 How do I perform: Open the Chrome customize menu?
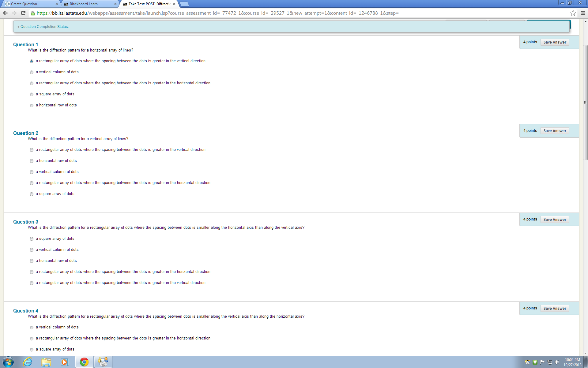click(583, 13)
